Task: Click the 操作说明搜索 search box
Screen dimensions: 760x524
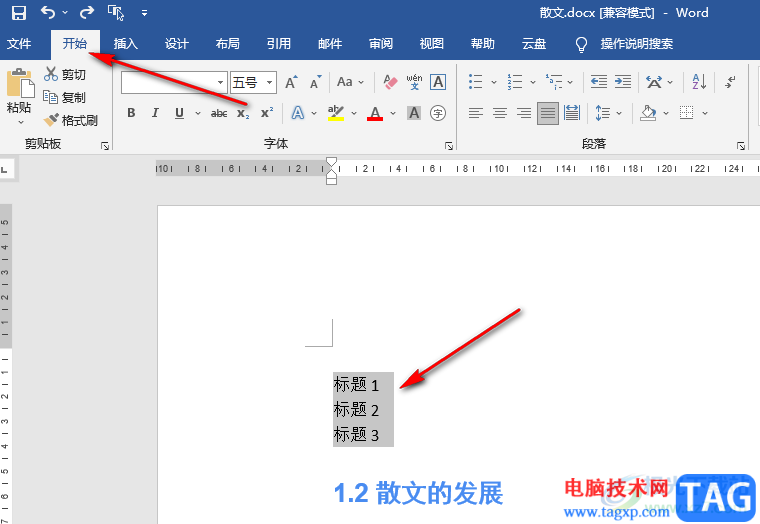Action: (x=636, y=44)
